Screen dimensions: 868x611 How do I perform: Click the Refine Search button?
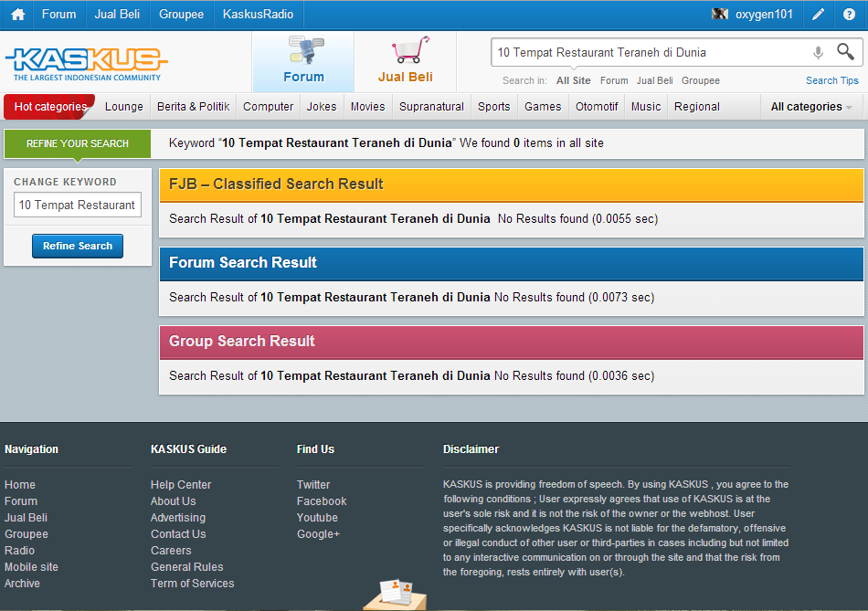click(x=78, y=247)
